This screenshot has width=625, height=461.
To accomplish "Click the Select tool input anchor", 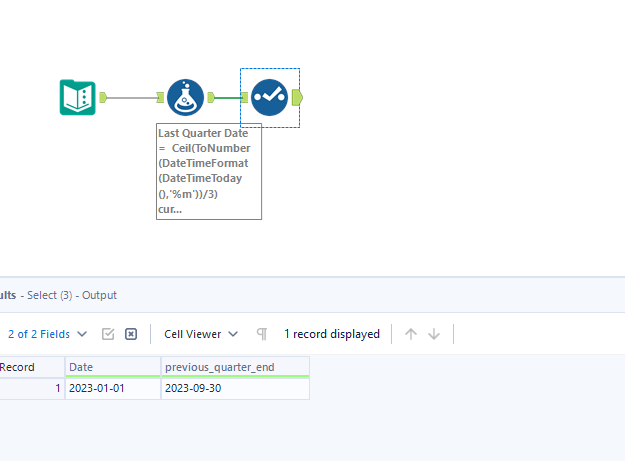I will tap(244, 98).
